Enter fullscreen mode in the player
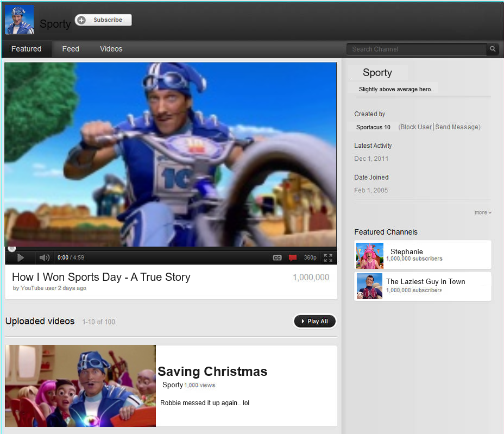 point(328,257)
